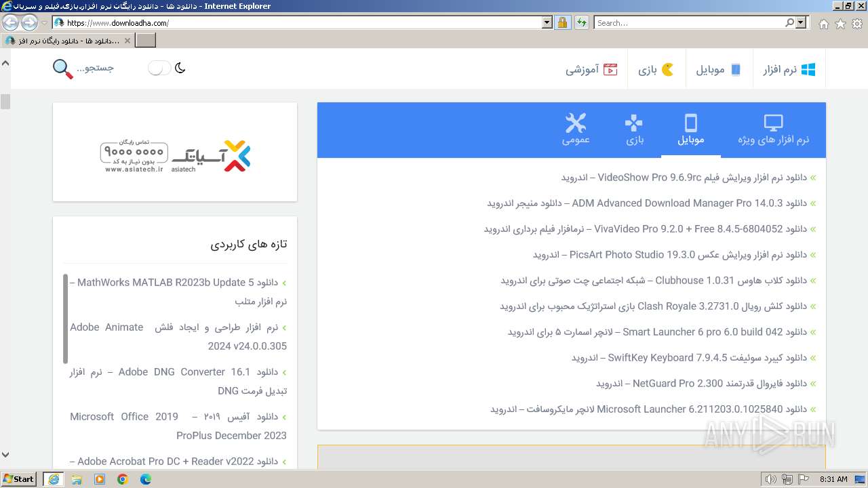Open Microsoft Launcher download link
868x488 pixels.
(x=648, y=409)
